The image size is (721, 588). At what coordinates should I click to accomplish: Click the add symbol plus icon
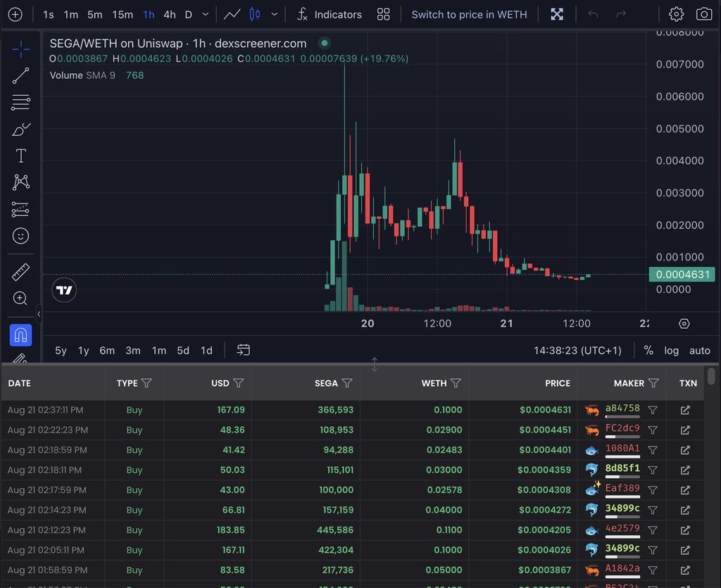coord(15,15)
